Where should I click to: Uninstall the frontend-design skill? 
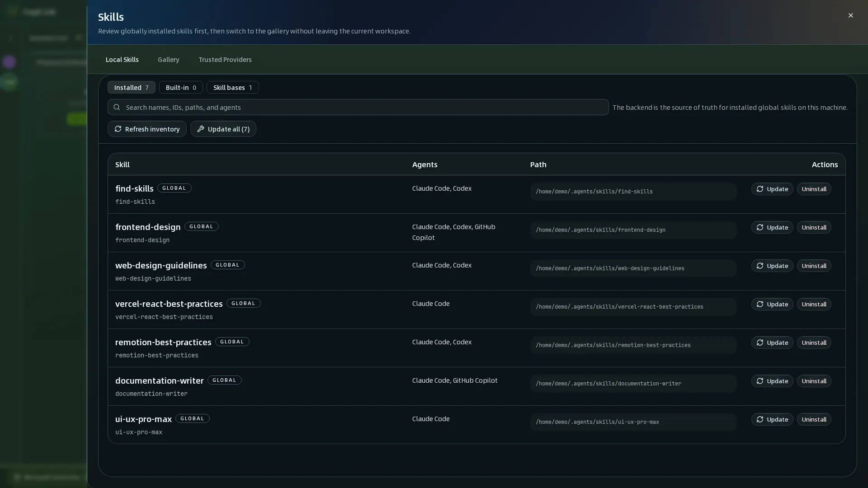814,227
